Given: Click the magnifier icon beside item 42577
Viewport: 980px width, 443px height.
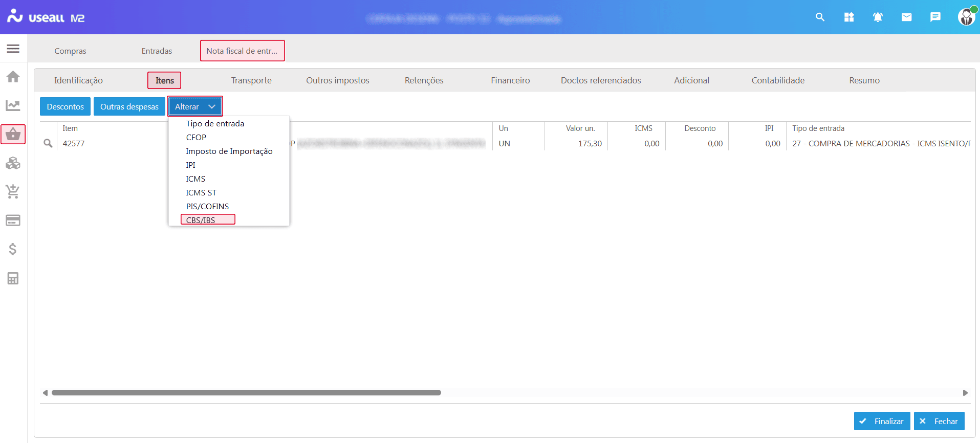Looking at the screenshot, I should tap(48, 144).
